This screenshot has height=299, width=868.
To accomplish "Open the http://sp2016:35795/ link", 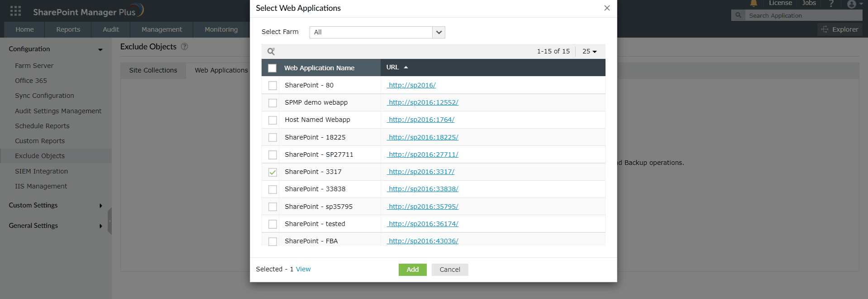I will [x=423, y=207].
